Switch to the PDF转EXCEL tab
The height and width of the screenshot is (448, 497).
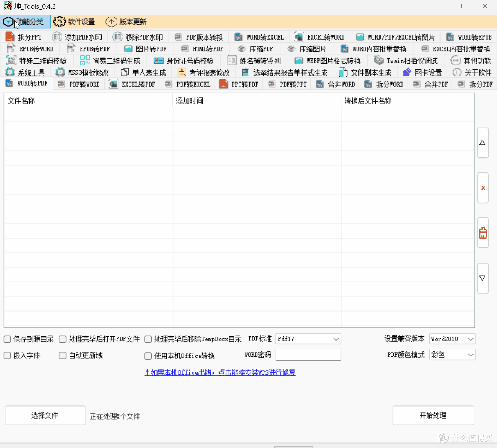[187, 84]
